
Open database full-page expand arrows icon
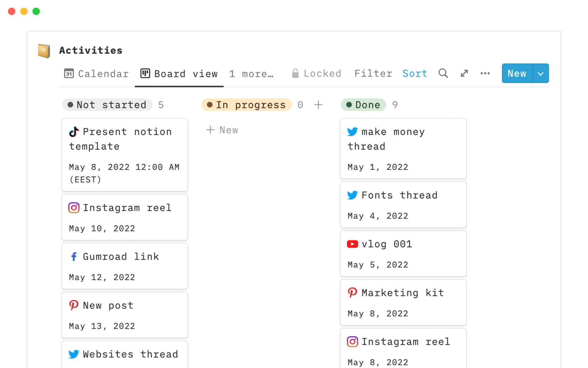coord(464,73)
